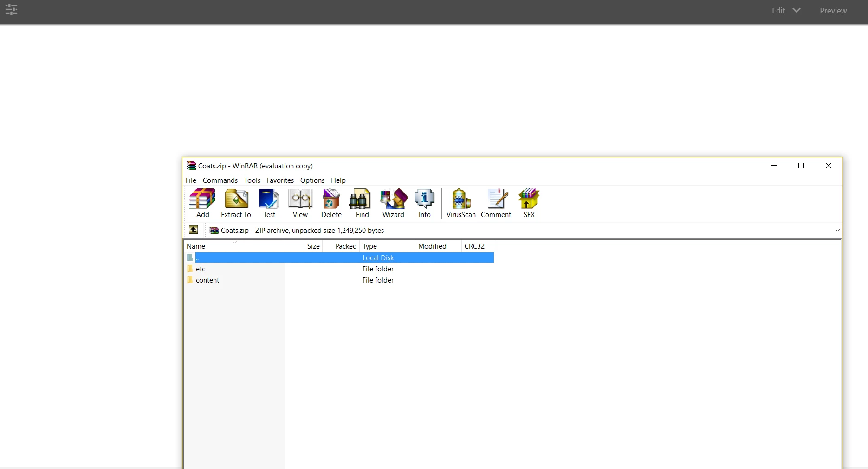Click the Add archive toolbar icon
Screen dimensions: 868x469
pyautogui.click(x=202, y=203)
